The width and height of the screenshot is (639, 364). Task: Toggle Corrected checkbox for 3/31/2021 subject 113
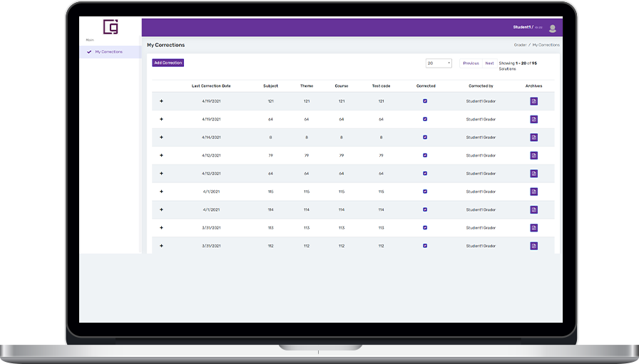pos(425,228)
